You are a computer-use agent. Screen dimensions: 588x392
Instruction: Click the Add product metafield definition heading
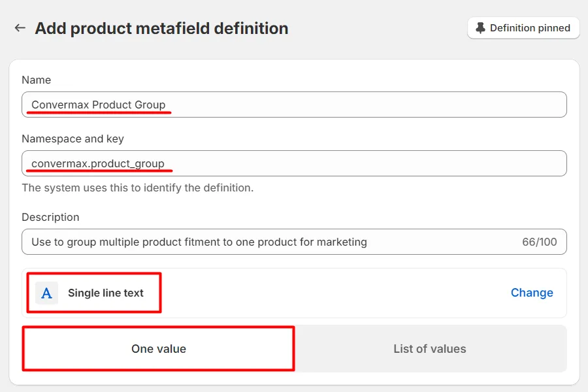161,28
